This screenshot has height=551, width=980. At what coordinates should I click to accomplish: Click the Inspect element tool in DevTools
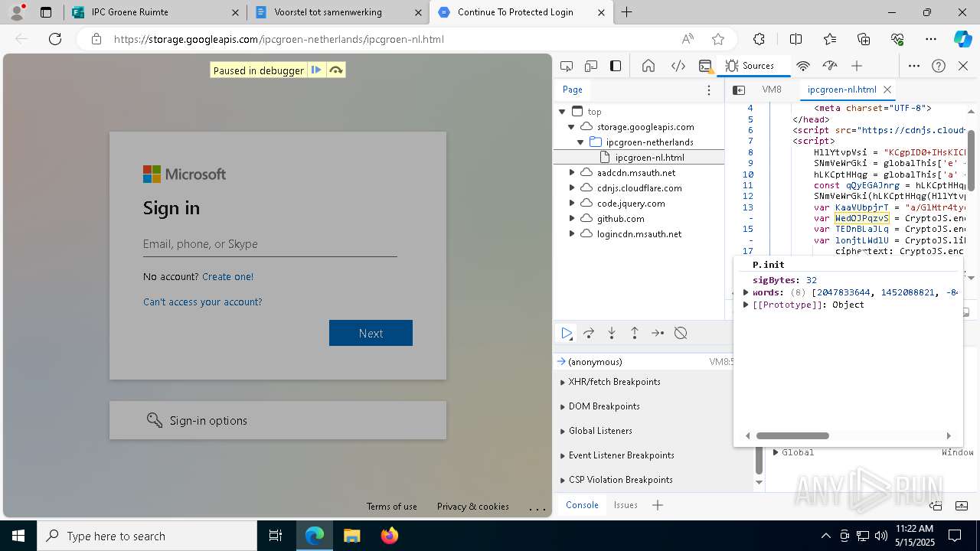(567, 66)
